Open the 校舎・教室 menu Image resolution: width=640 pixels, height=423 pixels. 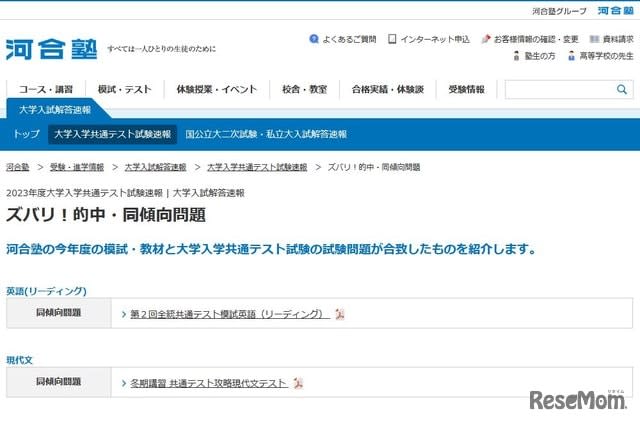[x=304, y=89]
